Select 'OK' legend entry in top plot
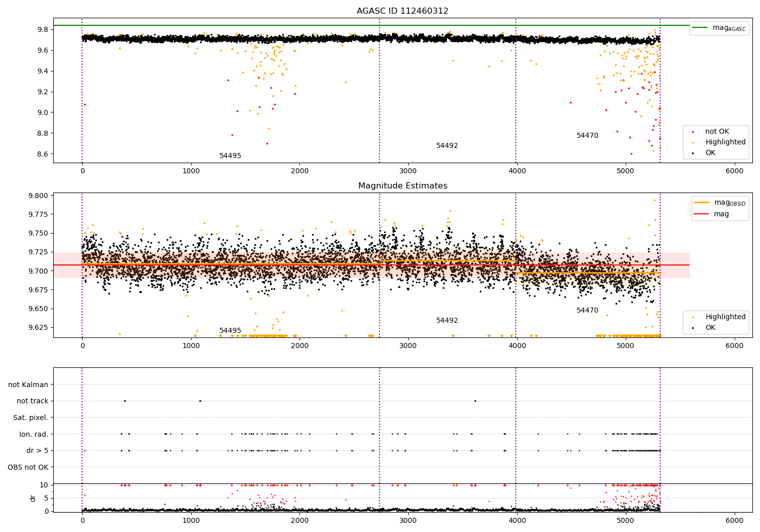Screen dimensions: 760x532 (x=710, y=153)
